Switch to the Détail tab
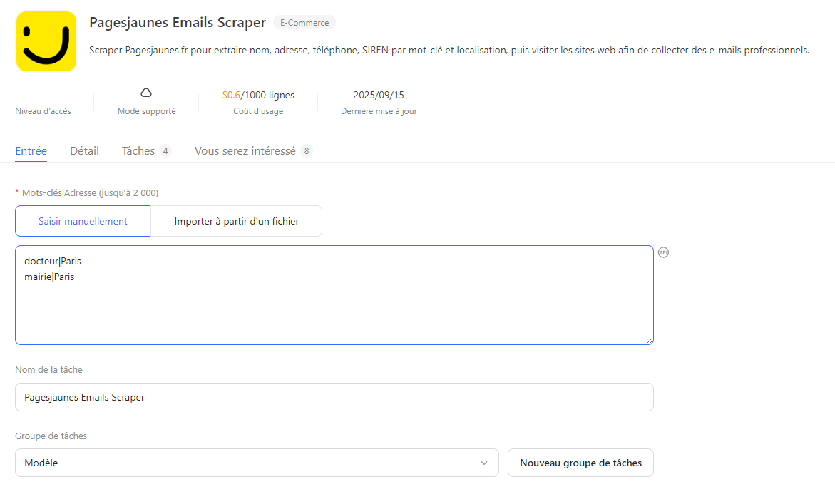Image resolution: width=835 pixels, height=504 pixels. coord(84,150)
